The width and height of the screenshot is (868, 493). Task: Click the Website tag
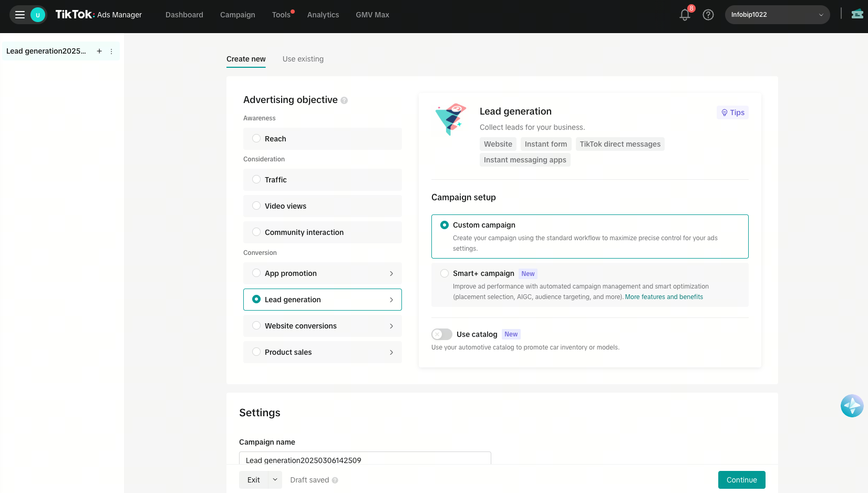pyautogui.click(x=498, y=144)
